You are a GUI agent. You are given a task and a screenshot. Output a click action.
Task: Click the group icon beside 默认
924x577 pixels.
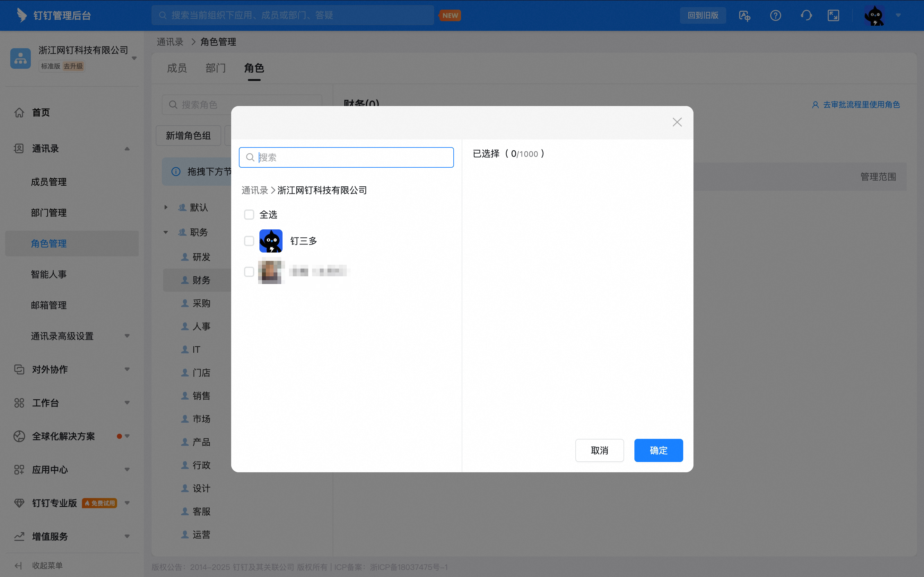click(183, 207)
